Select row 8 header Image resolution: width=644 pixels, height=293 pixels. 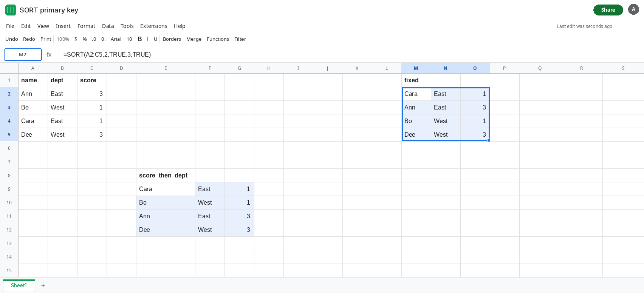coord(9,176)
